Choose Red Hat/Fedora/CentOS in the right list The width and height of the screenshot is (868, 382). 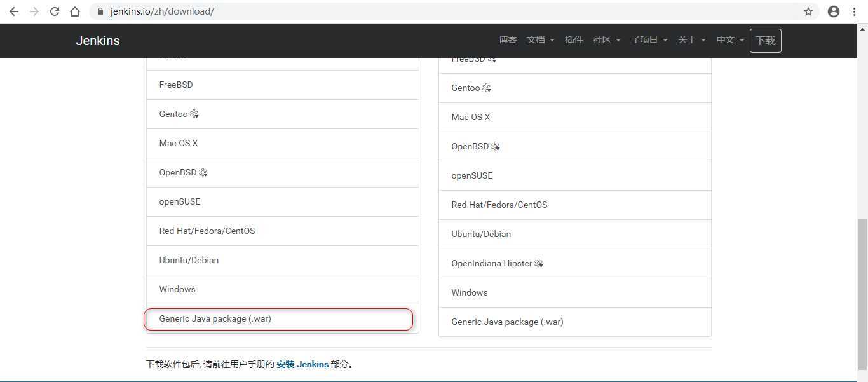575,205
